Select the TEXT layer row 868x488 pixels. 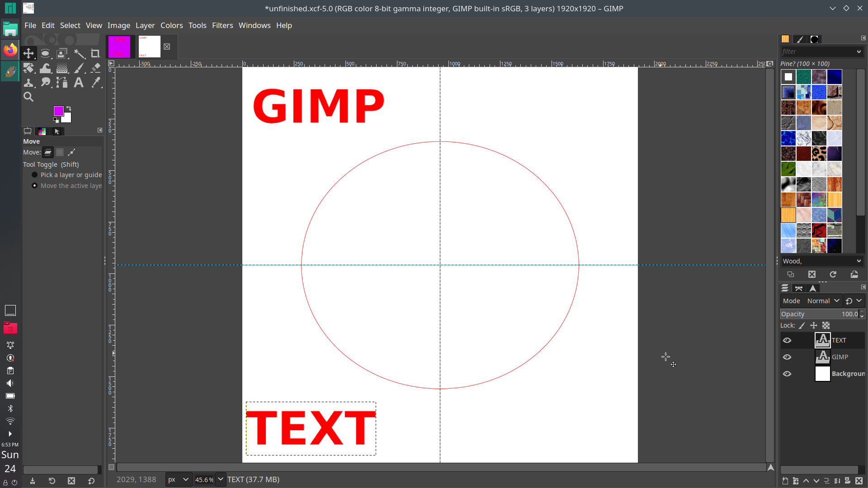click(x=822, y=340)
